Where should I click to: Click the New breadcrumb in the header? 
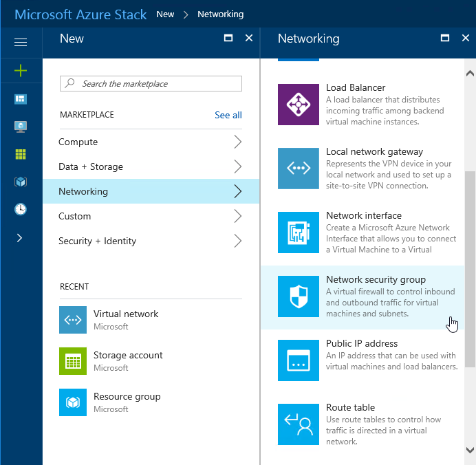point(165,14)
